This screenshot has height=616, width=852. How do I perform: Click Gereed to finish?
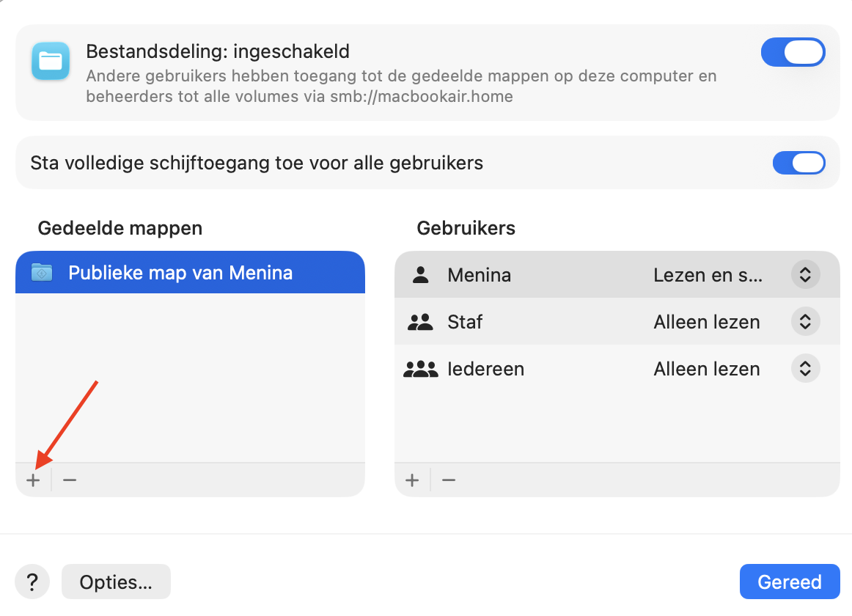coord(790,581)
